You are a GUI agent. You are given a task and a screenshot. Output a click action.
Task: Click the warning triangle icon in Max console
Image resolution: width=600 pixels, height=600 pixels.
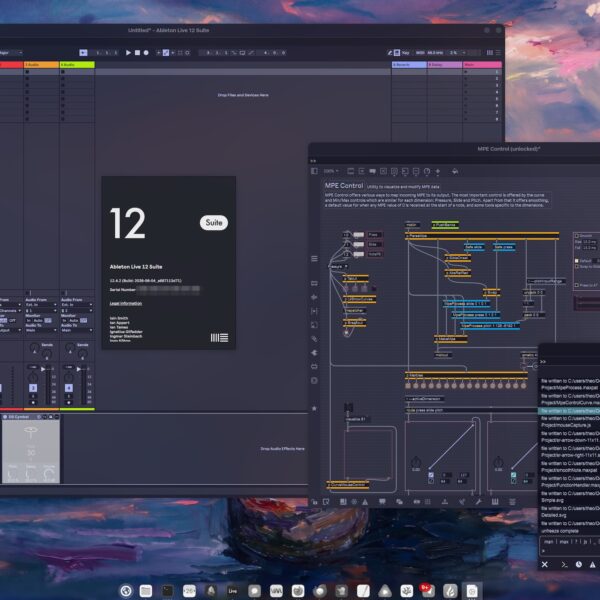click(592, 564)
